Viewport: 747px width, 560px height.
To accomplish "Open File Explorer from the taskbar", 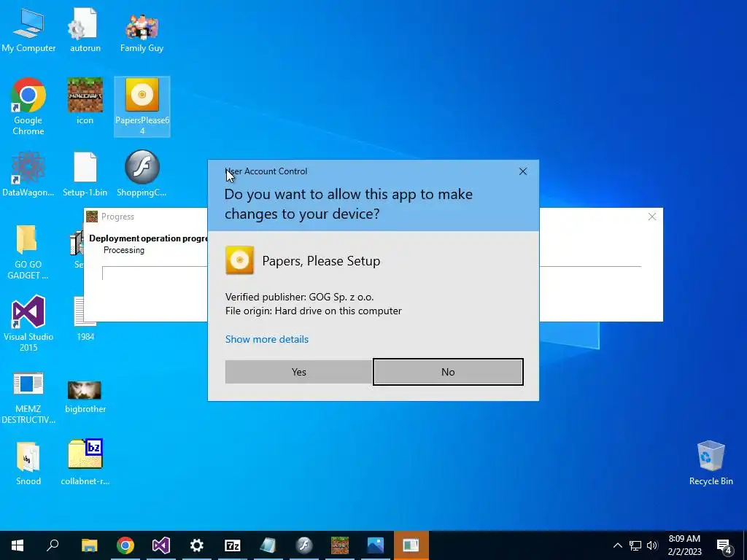I will (x=89, y=545).
